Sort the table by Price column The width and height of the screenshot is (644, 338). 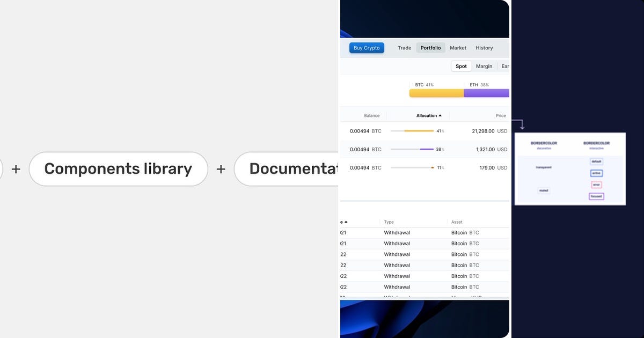pyautogui.click(x=501, y=115)
